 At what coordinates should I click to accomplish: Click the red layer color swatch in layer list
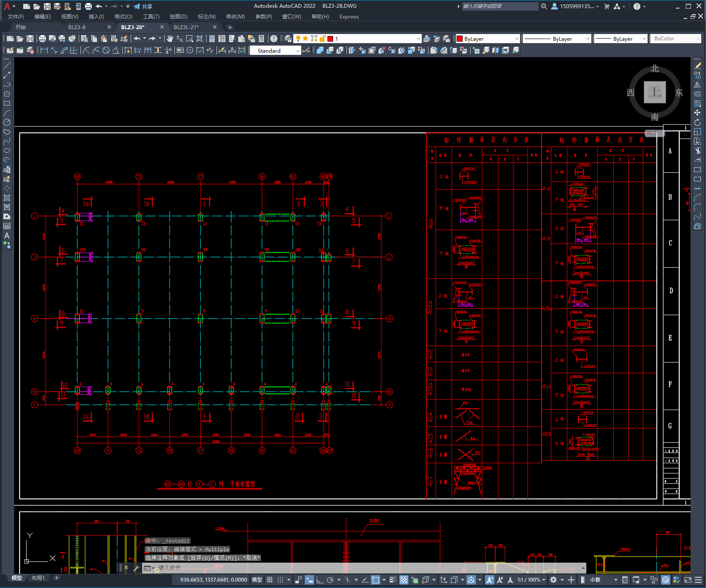click(330, 39)
